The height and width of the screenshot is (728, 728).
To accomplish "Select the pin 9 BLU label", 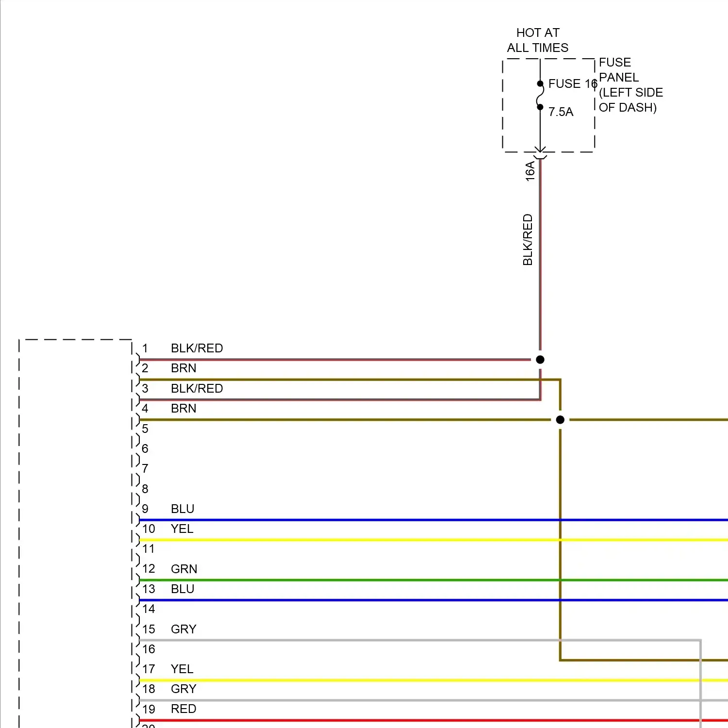I will click(182, 509).
